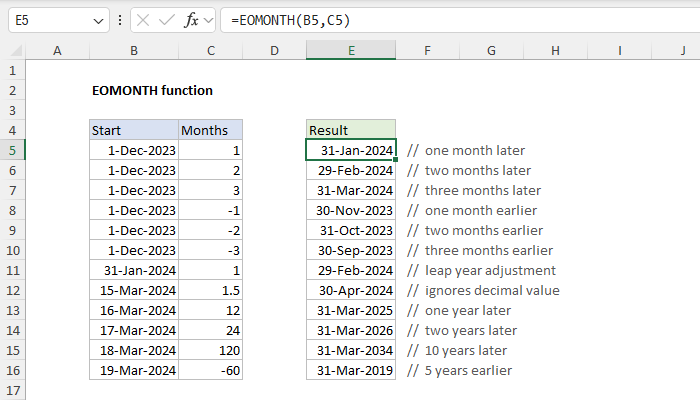Screen dimensions: 700x400
Task: Click start date cell 19-Mar-2024
Action: 134,371
